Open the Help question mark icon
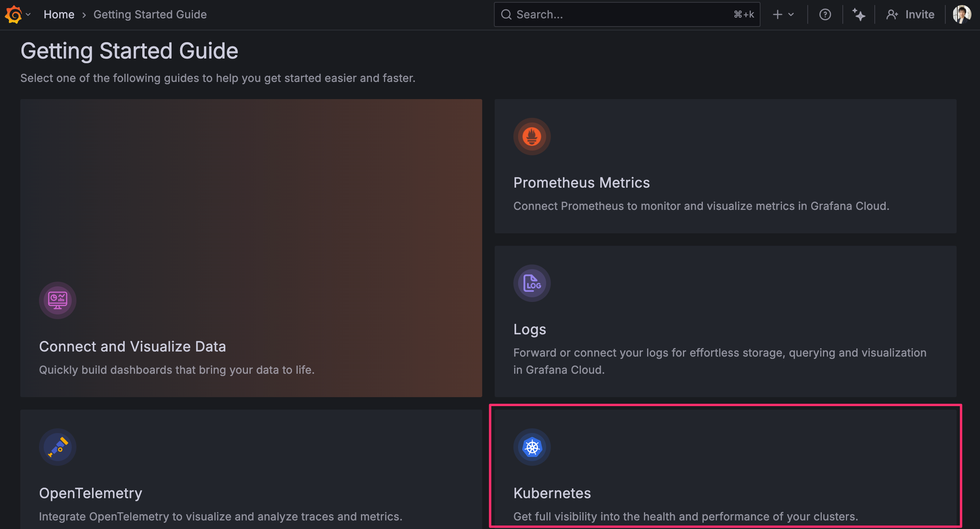Image resolution: width=980 pixels, height=529 pixels. (825, 14)
